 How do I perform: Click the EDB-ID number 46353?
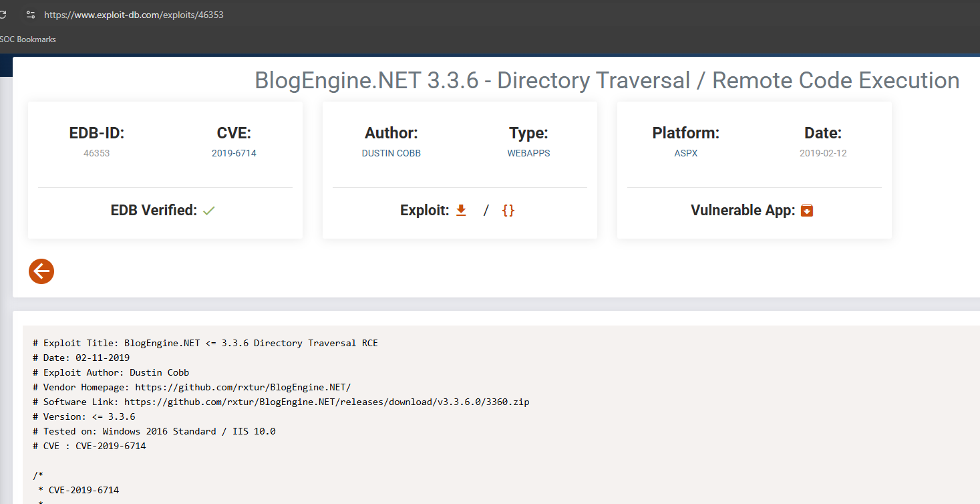[x=96, y=153]
